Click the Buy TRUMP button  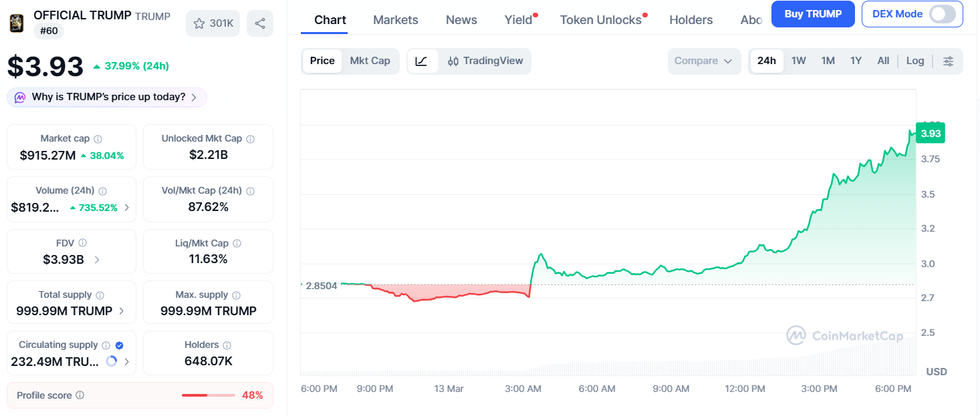(x=813, y=14)
